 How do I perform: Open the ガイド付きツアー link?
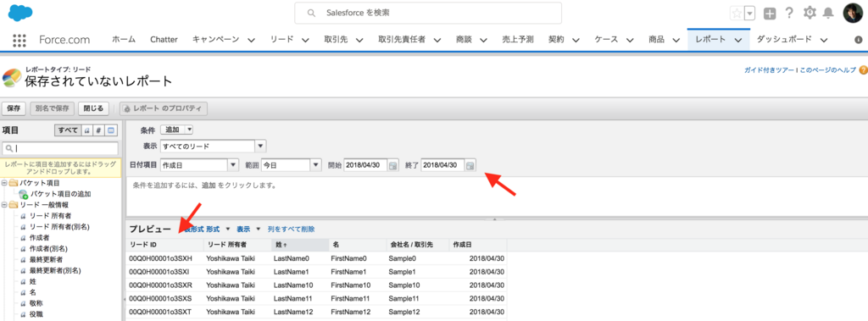(x=769, y=70)
